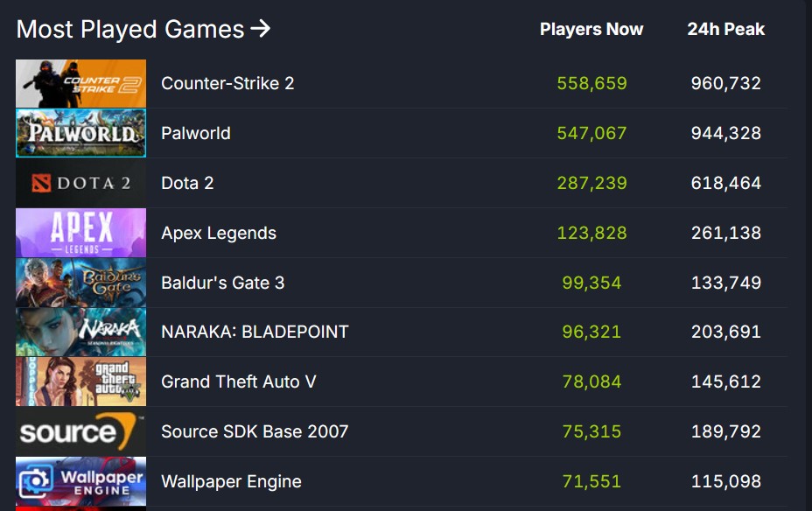Click the Counter-Strike 2 title text
Image resolution: width=812 pixels, height=511 pixels.
[x=227, y=84]
